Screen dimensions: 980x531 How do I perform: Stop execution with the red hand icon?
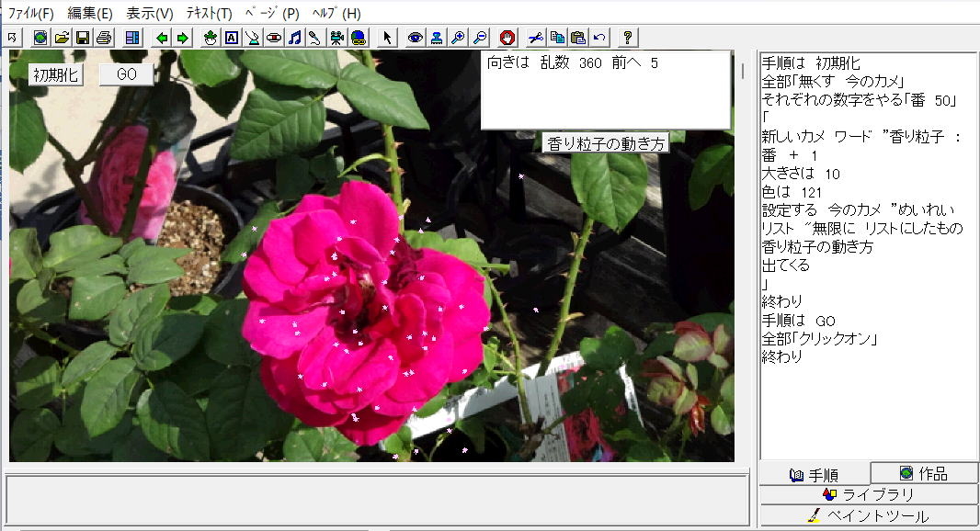click(507, 38)
